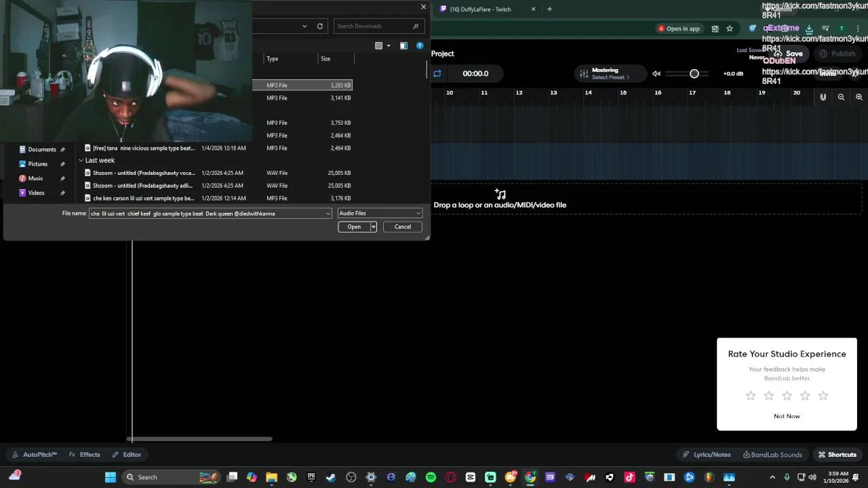This screenshot has height=488, width=868.
Task: Expand the File name history dropdown
Action: coord(328,213)
